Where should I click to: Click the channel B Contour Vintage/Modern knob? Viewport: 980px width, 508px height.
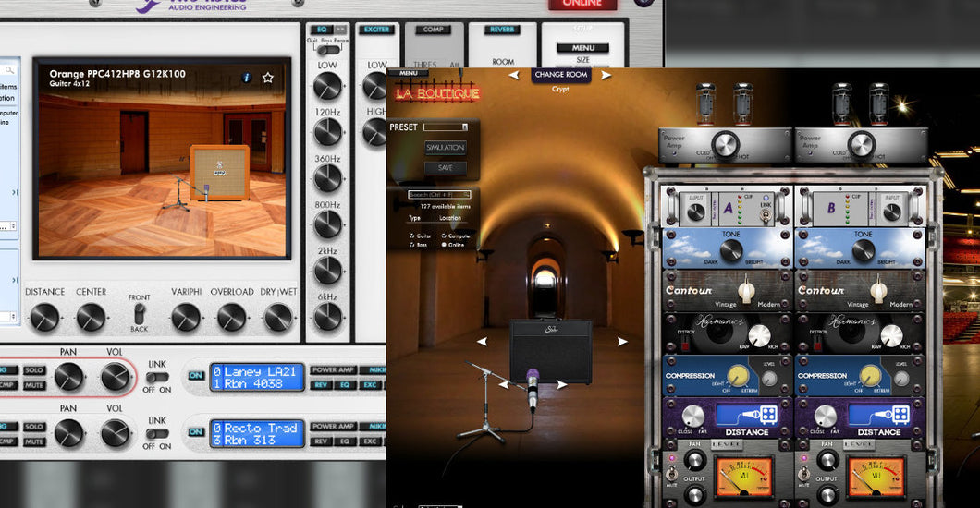click(x=878, y=291)
